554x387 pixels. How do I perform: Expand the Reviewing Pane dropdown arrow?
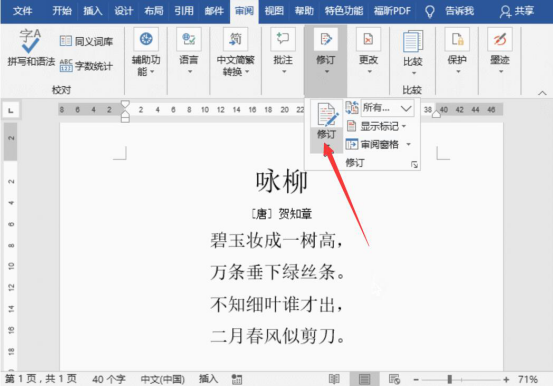coord(408,144)
